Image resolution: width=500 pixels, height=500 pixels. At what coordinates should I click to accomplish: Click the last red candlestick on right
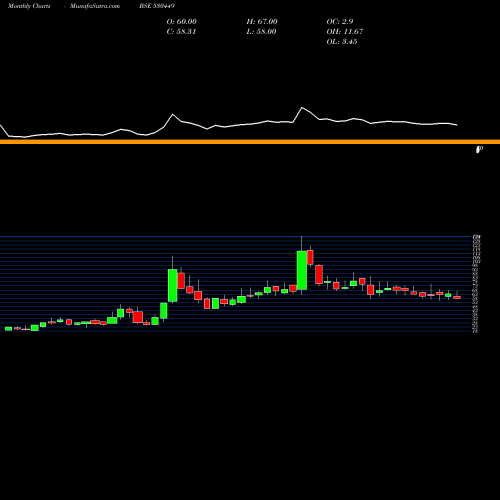pos(457,297)
